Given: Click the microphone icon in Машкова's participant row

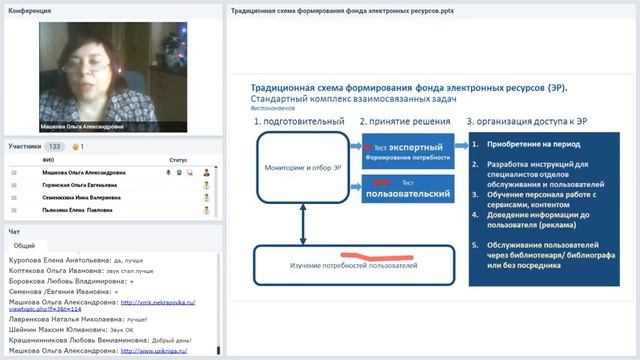Looking at the screenshot, I should pyautogui.click(x=168, y=173).
